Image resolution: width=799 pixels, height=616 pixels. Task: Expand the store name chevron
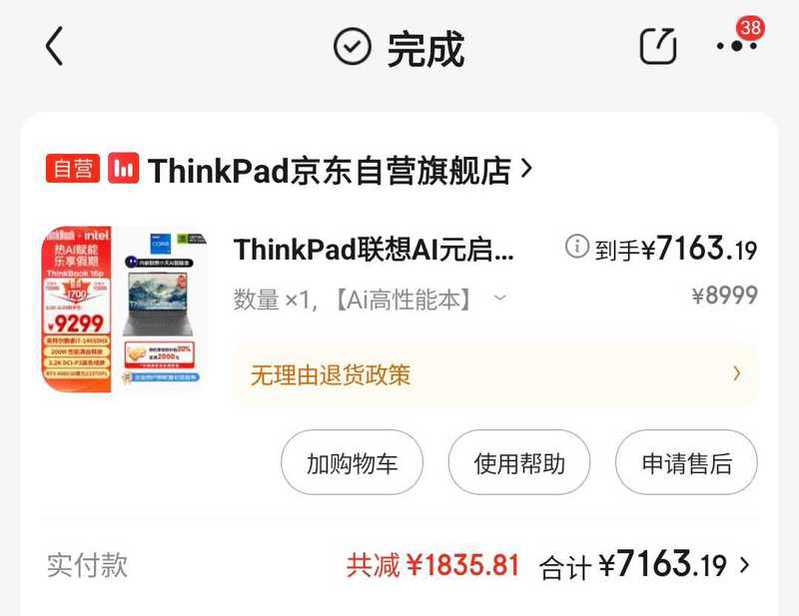pyautogui.click(x=526, y=168)
